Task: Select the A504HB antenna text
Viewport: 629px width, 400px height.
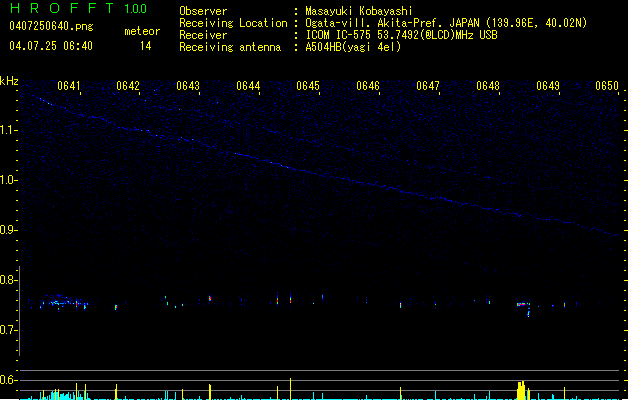Action: tap(353, 47)
